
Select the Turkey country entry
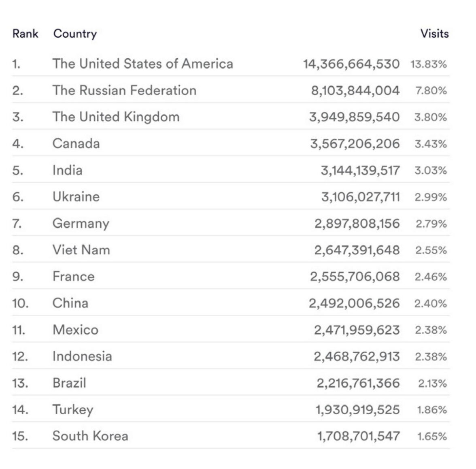click(x=73, y=409)
